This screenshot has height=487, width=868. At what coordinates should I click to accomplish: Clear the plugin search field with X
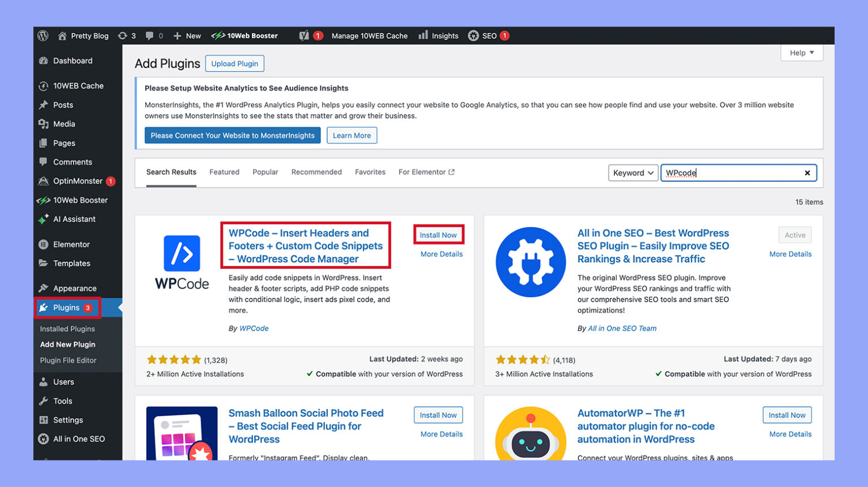808,173
